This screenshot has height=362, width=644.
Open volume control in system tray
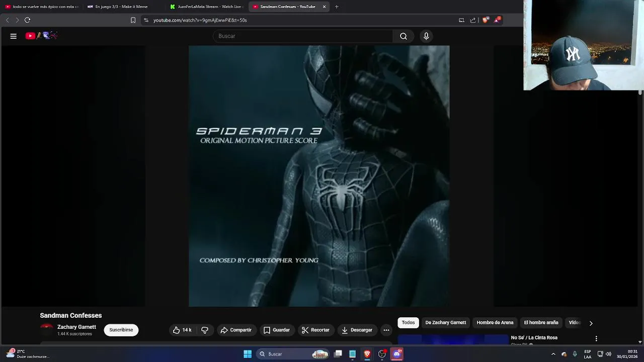[x=609, y=354]
